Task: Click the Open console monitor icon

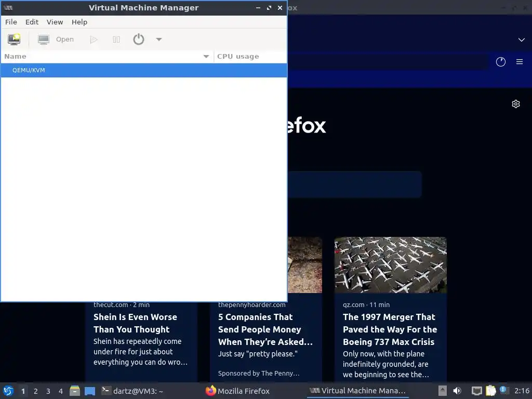Action: (x=44, y=39)
